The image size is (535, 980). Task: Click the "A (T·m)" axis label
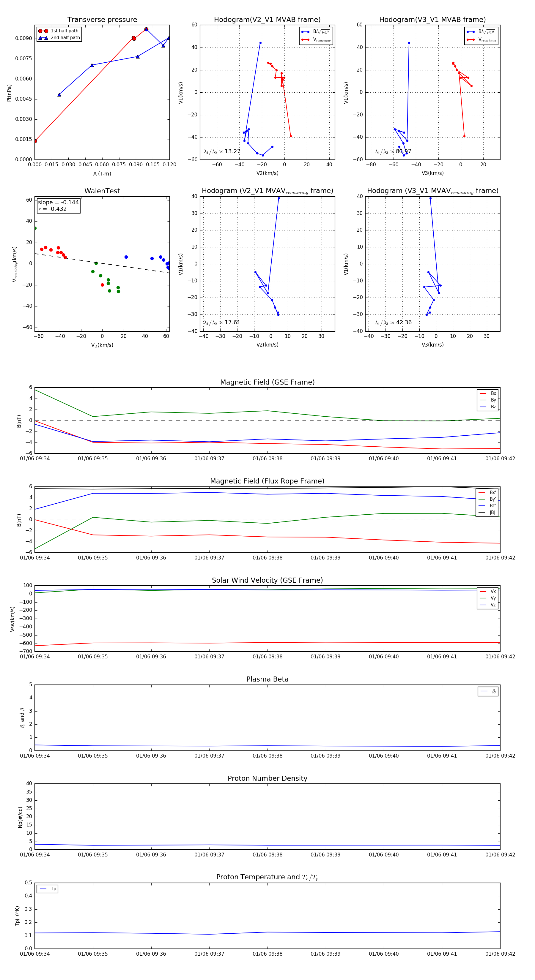coord(102,173)
